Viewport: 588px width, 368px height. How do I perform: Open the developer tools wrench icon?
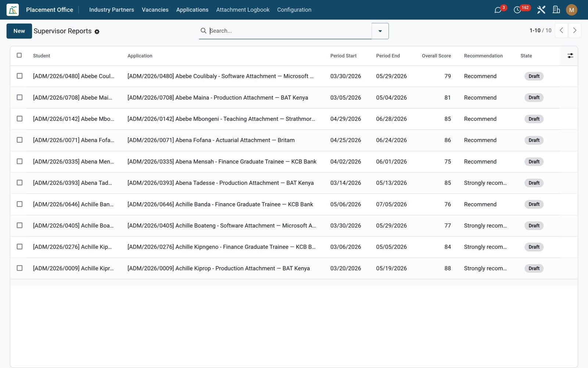541,10
